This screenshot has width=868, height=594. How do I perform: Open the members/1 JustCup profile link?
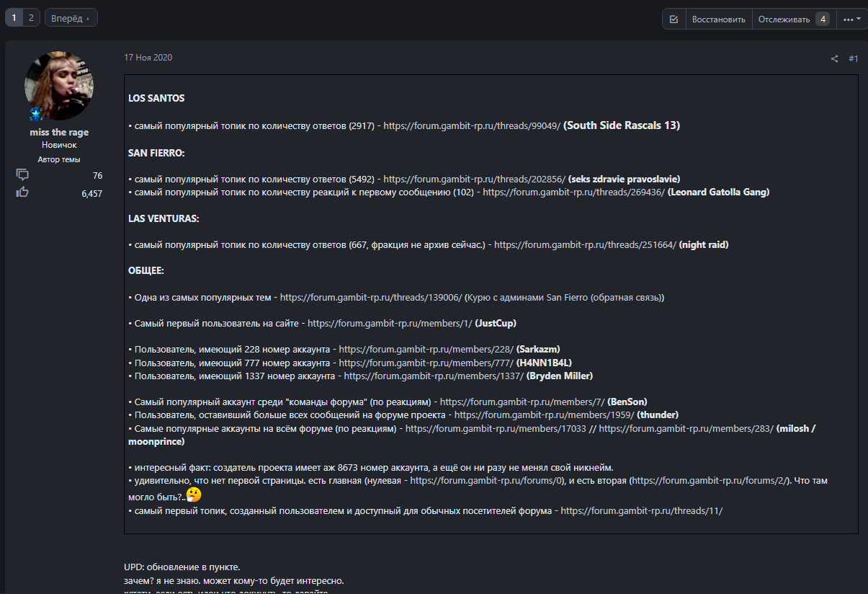[389, 323]
